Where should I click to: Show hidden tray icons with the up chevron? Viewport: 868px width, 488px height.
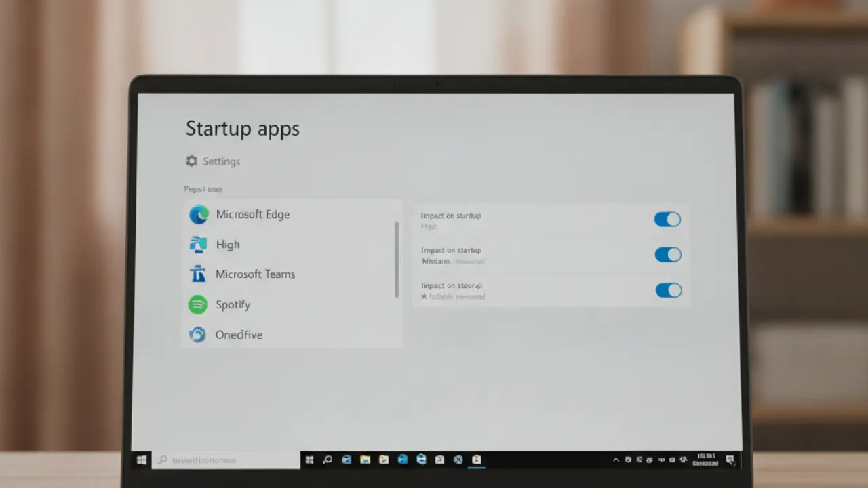click(616, 460)
